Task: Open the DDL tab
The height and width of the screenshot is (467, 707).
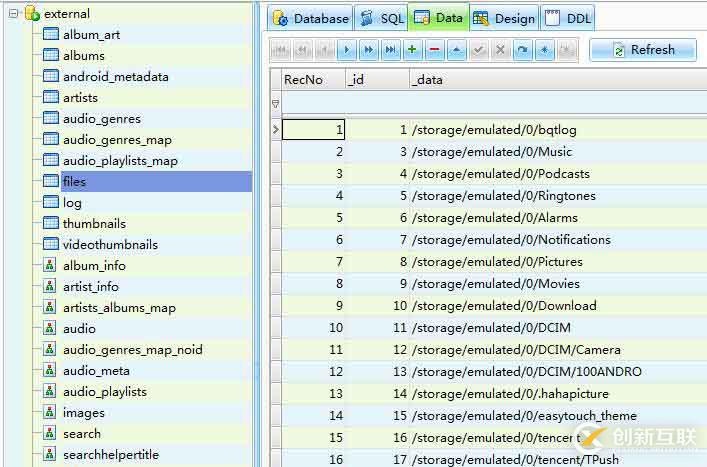Action: coord(568,18)
